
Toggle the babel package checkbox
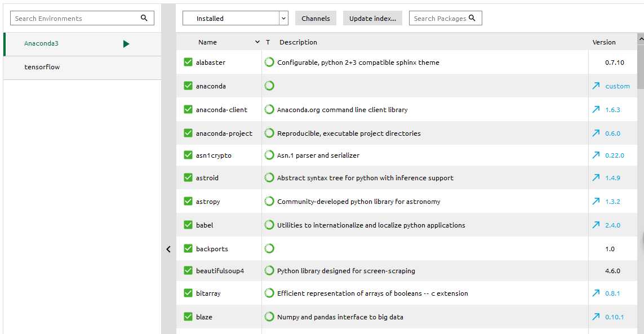pos(188,225)
